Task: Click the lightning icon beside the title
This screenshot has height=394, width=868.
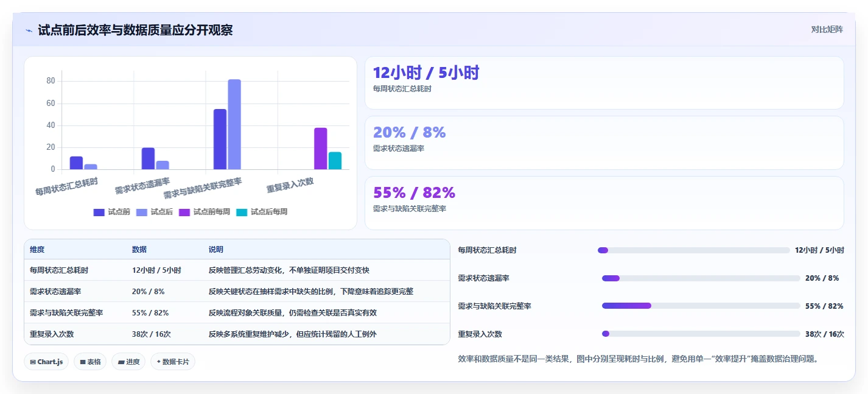Action: (29, 30)
